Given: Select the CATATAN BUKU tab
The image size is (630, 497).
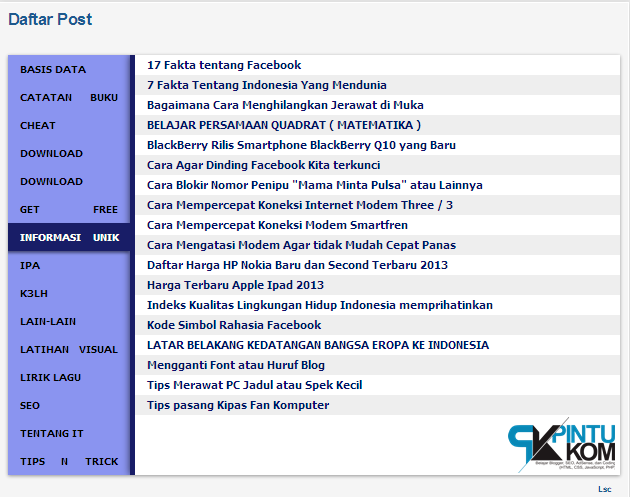Looking at the screenshot, I should pos(69,97).
